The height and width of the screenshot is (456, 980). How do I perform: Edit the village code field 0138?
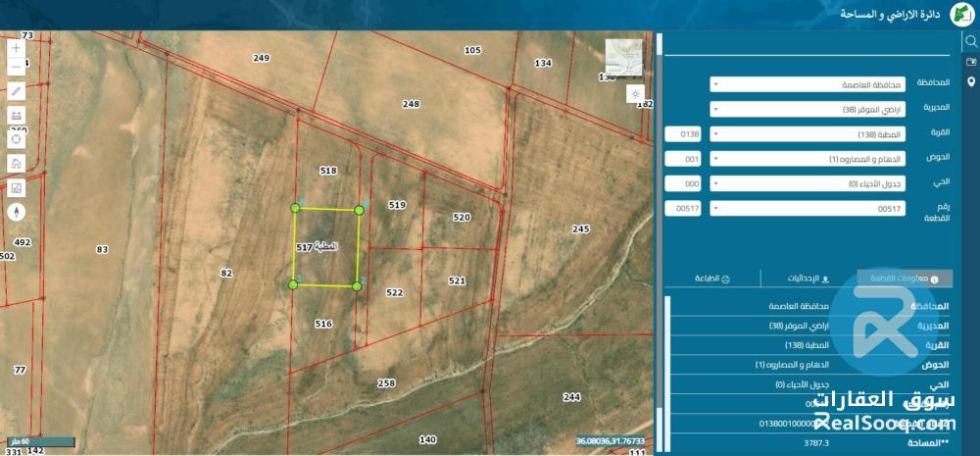point(683,134)
